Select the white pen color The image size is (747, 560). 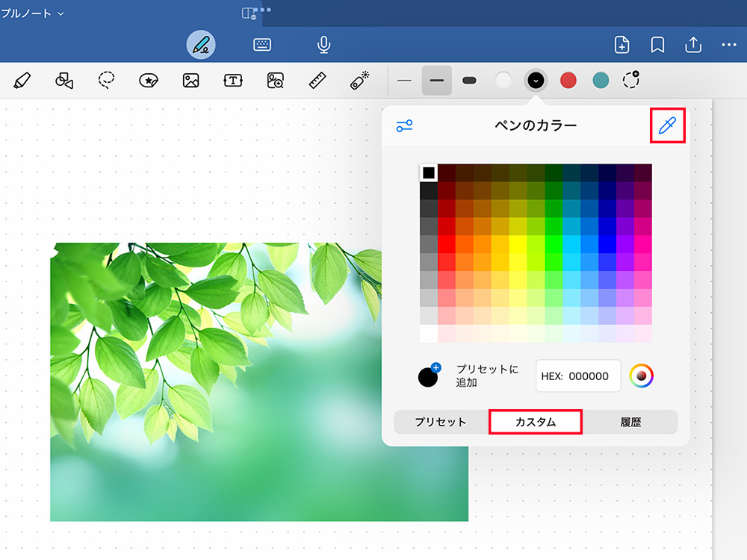[x=503, y=81]
